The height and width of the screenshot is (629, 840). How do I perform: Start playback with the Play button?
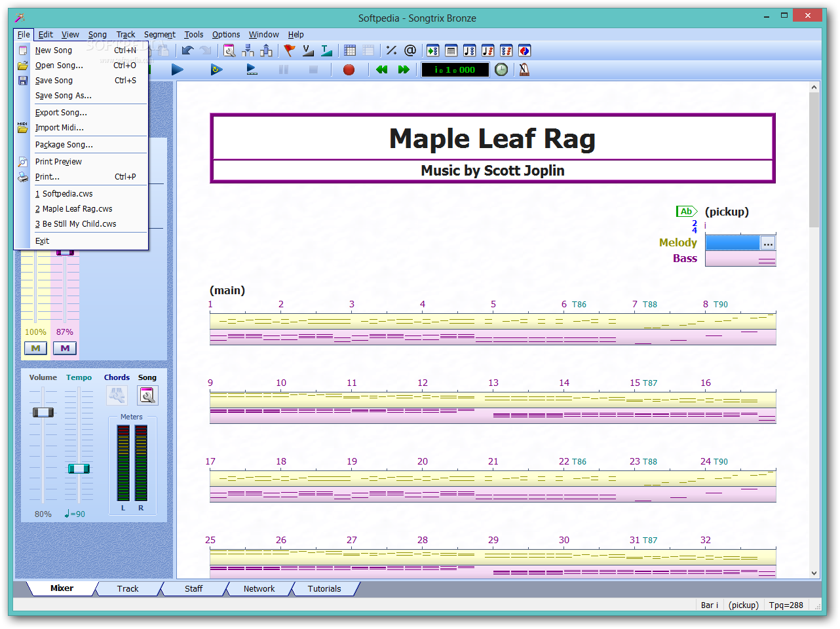coord(178,69)
